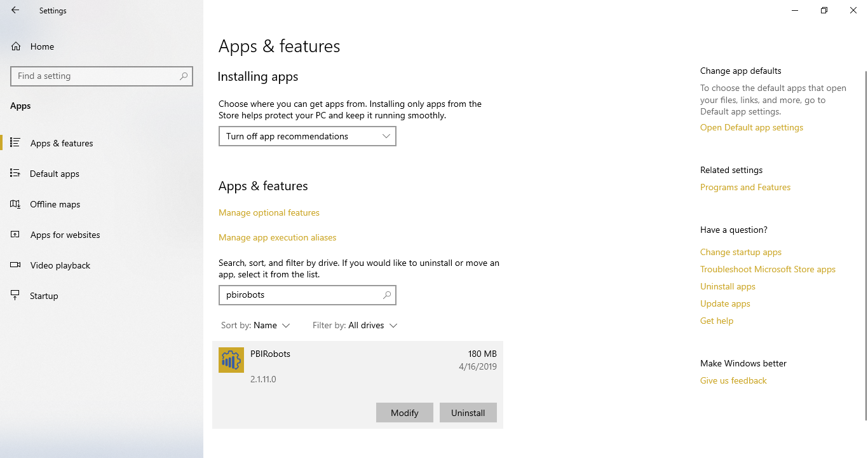Open Default app settings link

click(752, 127)
